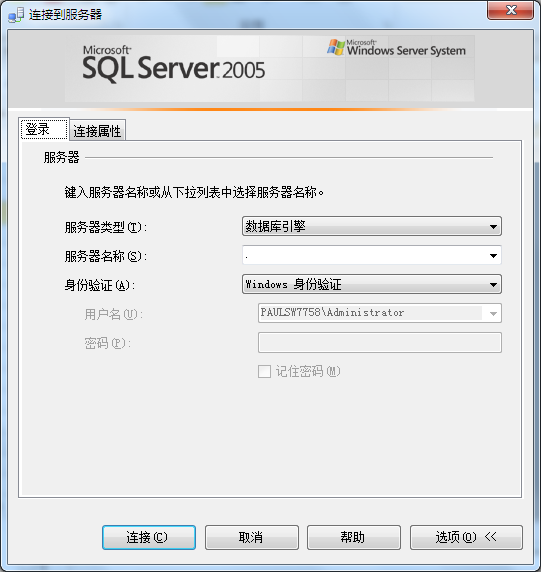Screen dimensions: 541x572
Task: Click the 数据库引擎 server type combo box
Action: pos(372,226)
